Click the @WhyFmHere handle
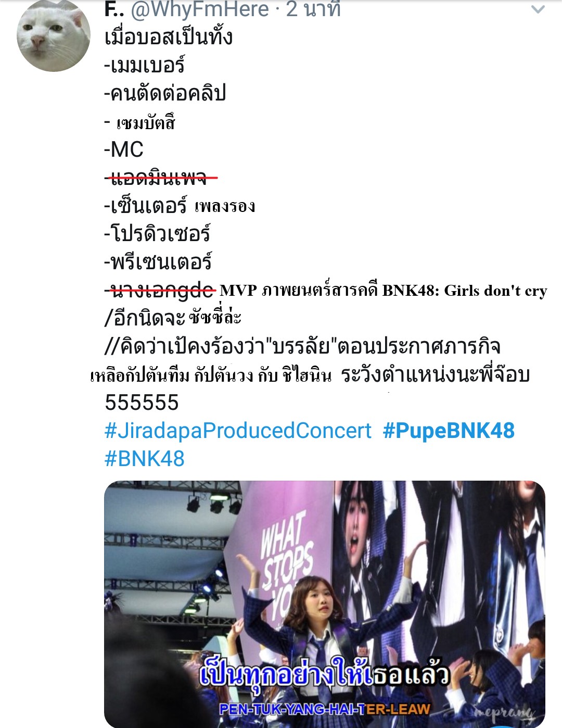562x728 pixels. [200, 9]
